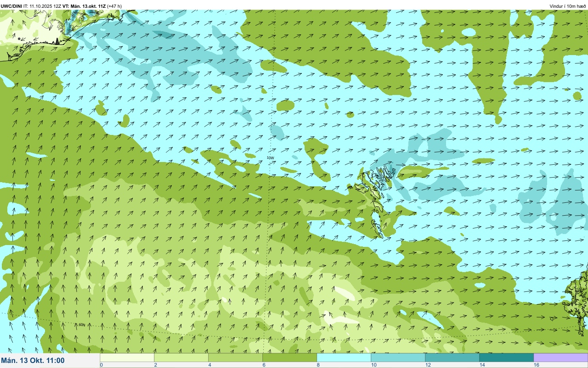This screenshot has width=588, height=368.
Task: Click the legend value '6'
Action: 264,365
